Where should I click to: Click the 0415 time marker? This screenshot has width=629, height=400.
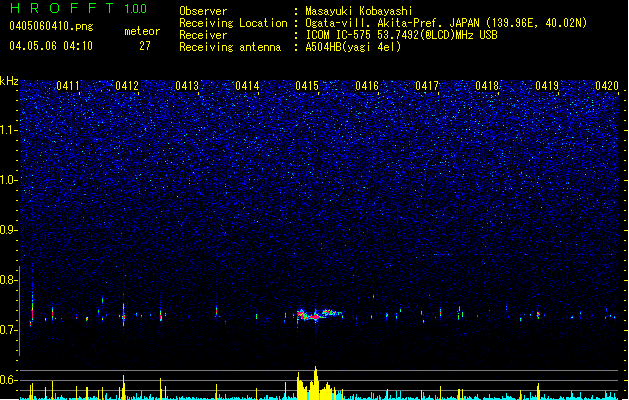307,86
